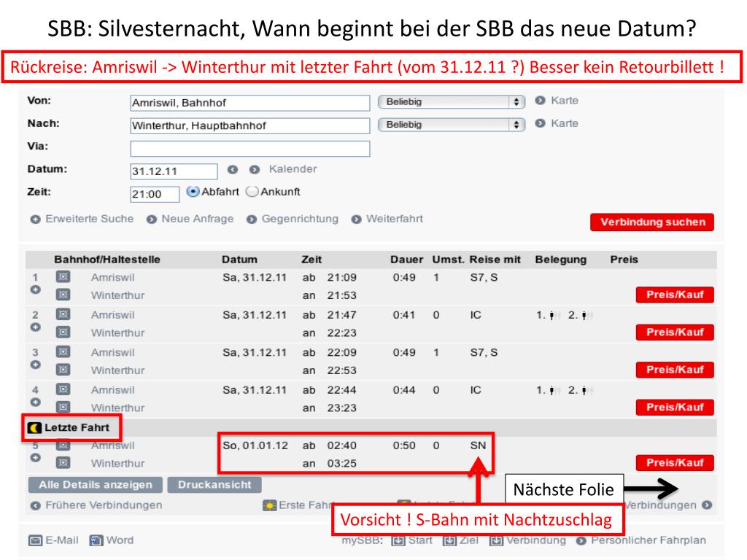747x560 pixels.
Task: Focus the empty Via input field
Action: tap(249, 149)
